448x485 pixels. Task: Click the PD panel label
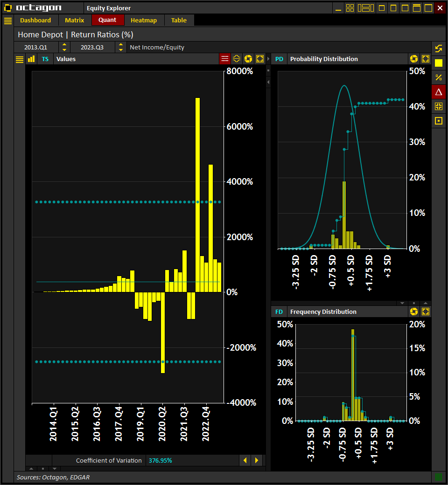point(279,59)
